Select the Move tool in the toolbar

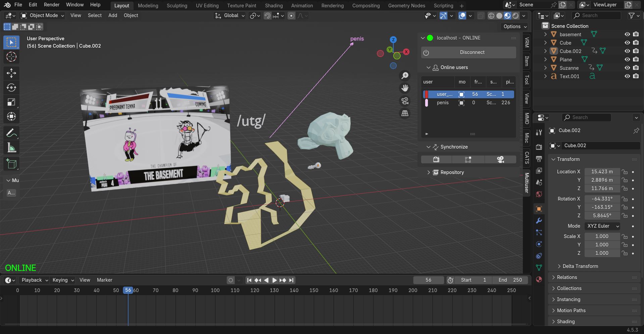coord(11,73)
